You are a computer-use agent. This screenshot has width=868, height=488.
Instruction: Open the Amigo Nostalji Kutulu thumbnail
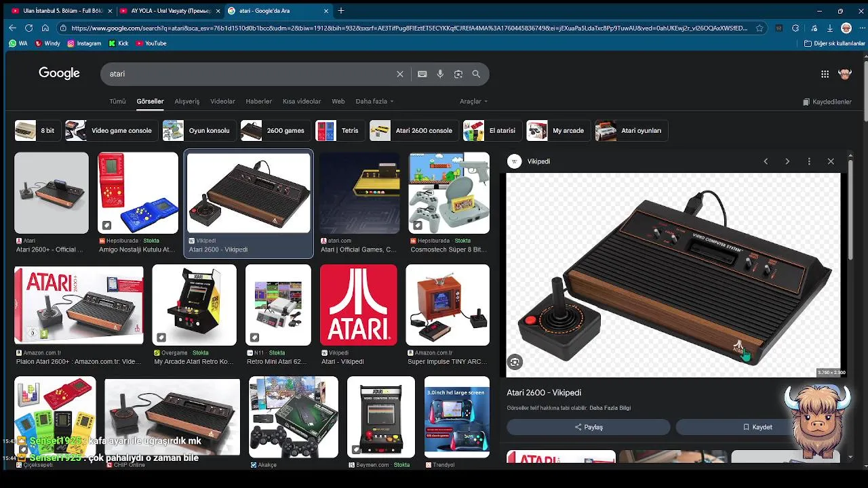point(138,193)
